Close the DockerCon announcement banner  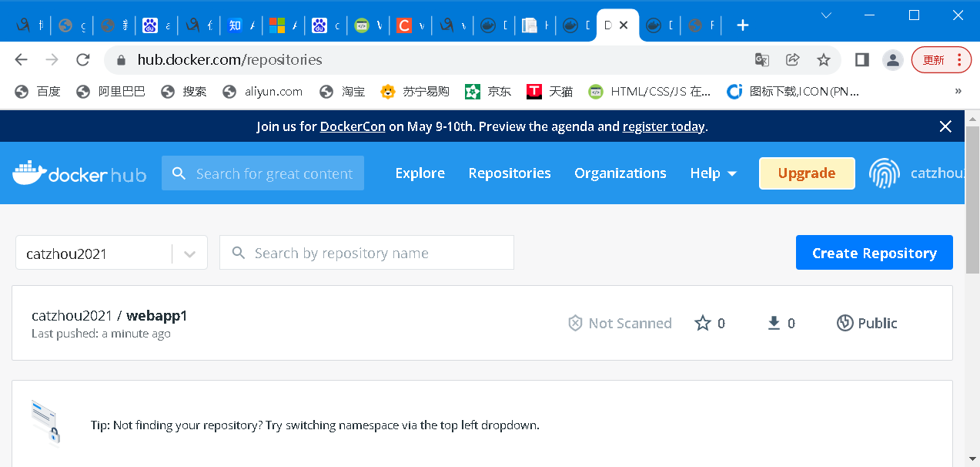[945, 126]
